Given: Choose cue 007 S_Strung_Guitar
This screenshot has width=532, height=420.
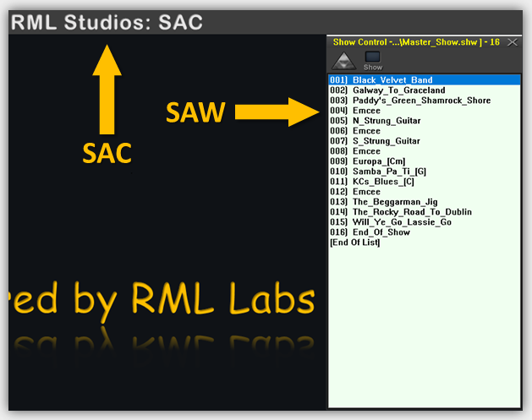Looking at the screenshot, I should (375, 141).
